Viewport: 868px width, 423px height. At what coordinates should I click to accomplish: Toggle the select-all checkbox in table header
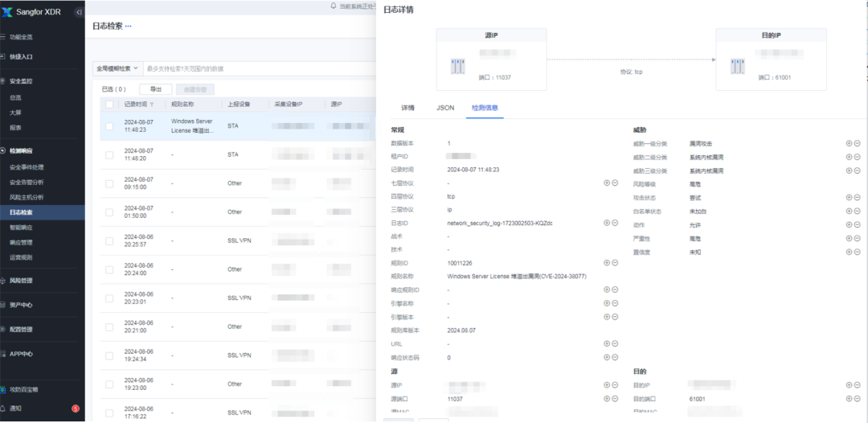tap(109, 104)
